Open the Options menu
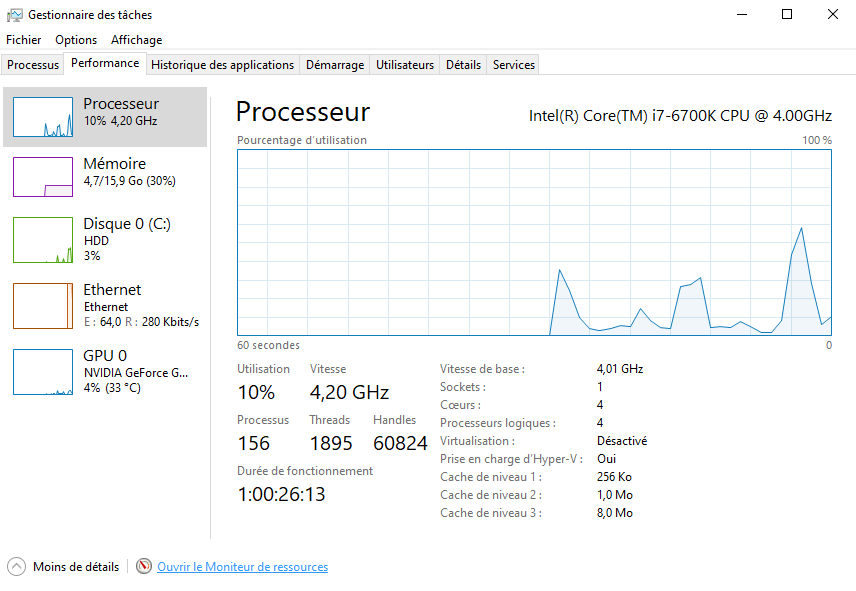The height and width of the screenshot is (591, 856). pyautogui.click(x=76, y=40)
